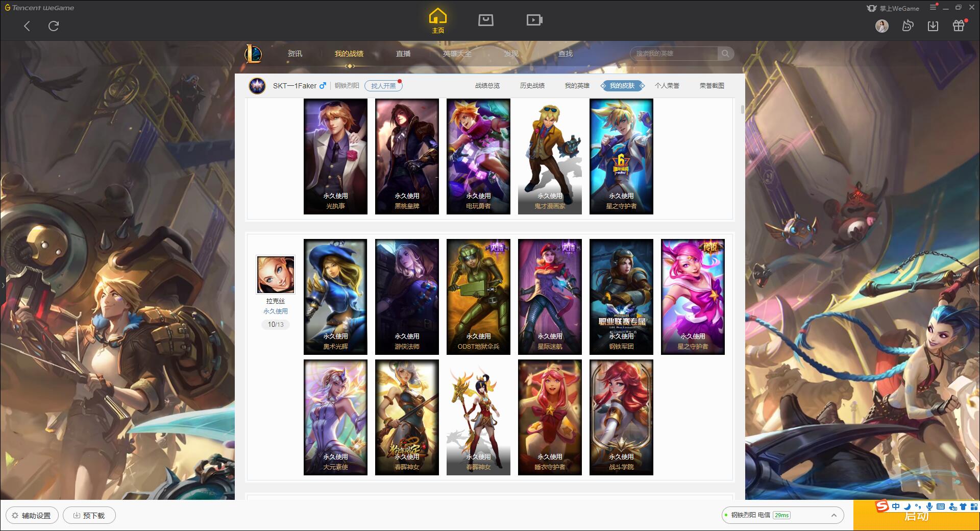The image size is (980, 531).
Task: Open the shop bag icon in top bar
Action: pyautogui.click(x=485, y=20)
